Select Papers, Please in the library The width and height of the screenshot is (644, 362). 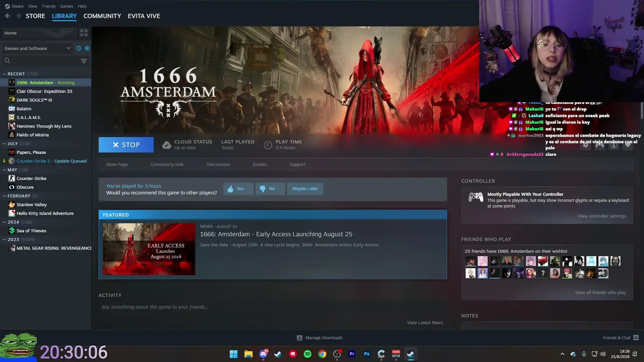31,152
